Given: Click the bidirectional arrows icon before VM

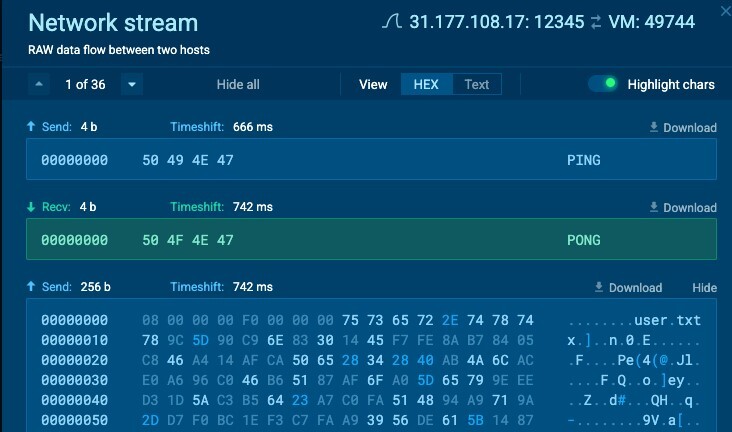Looking at the screenshot, I should pos(596,22).
